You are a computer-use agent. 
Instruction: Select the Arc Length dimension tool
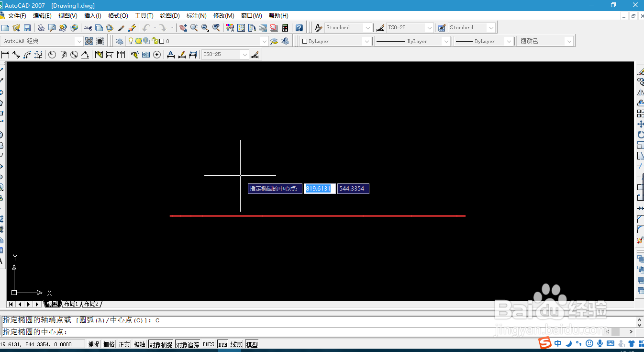click(27, 55)
